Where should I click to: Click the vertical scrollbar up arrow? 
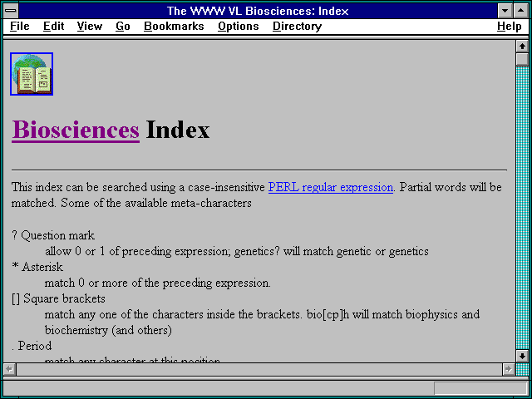coord(522,47)
